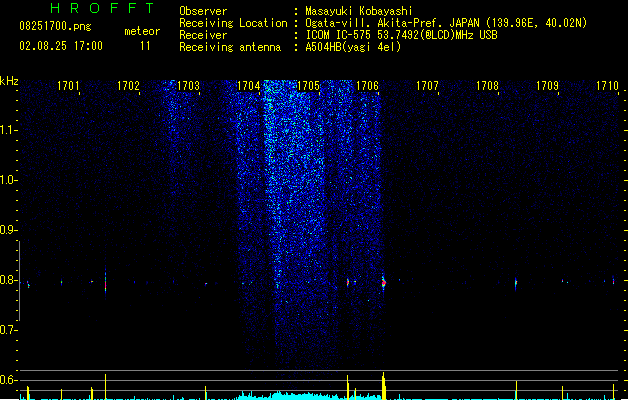Viewport: 629px width, 400px height.
Task: Click the 1702 time marker
Action: 128,86
